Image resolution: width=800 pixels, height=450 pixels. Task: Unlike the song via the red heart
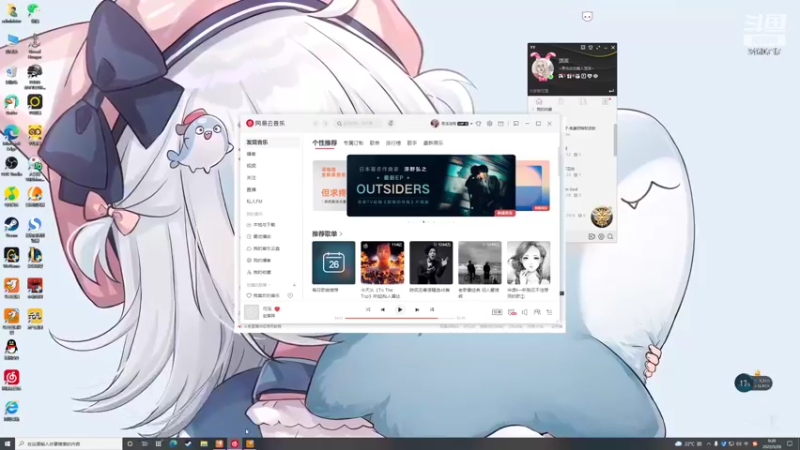click(277, 309)
